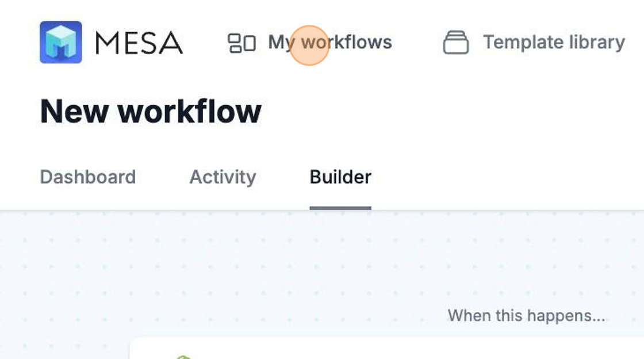Image resolution: width=644 pixels, height=359 pixels.
Task: Click the "New workflow" title heading
Action: point(151,111)
